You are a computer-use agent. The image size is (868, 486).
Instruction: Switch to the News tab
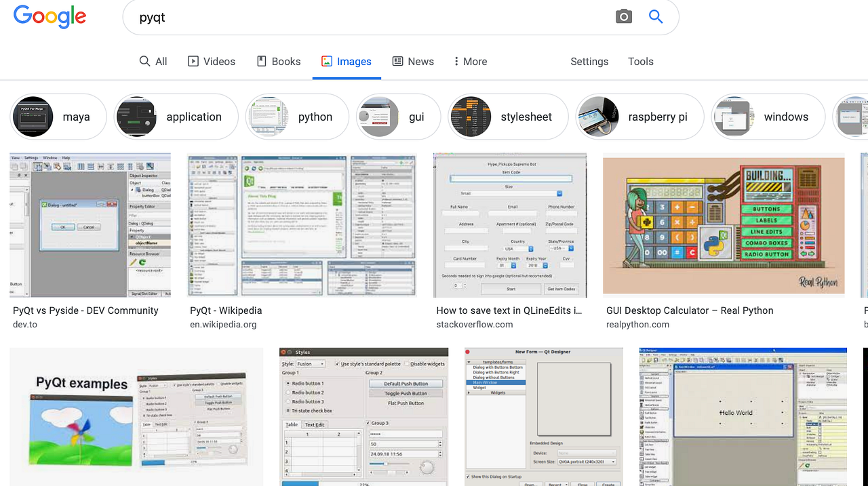point(413,61)
